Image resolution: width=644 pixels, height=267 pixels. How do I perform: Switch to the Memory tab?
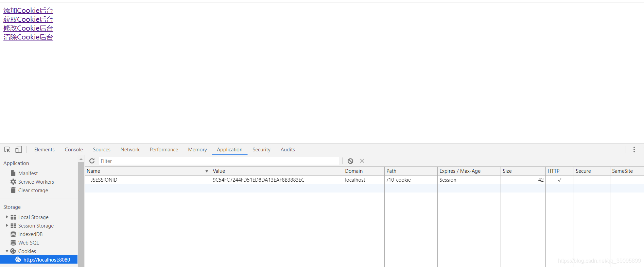pos(197,150)
